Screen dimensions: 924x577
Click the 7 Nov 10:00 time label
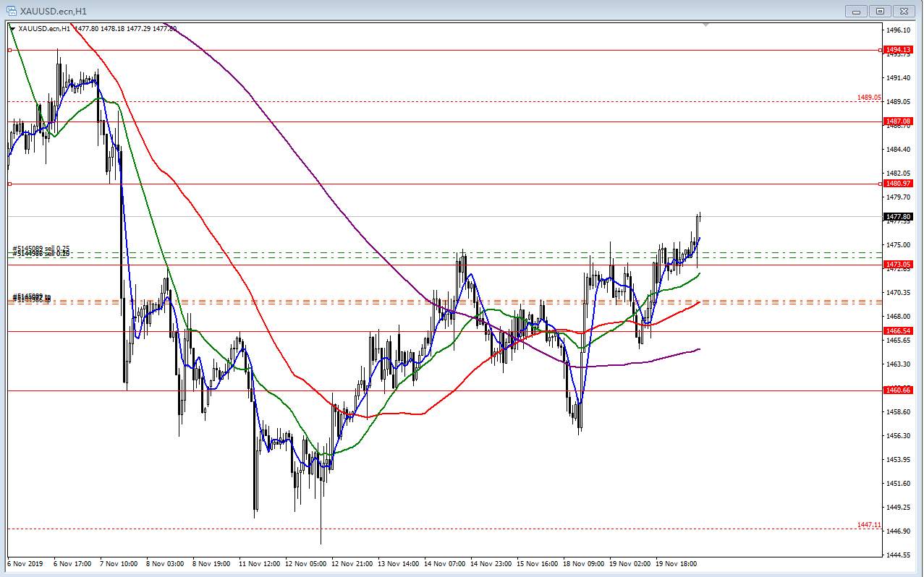pos(119,563)
